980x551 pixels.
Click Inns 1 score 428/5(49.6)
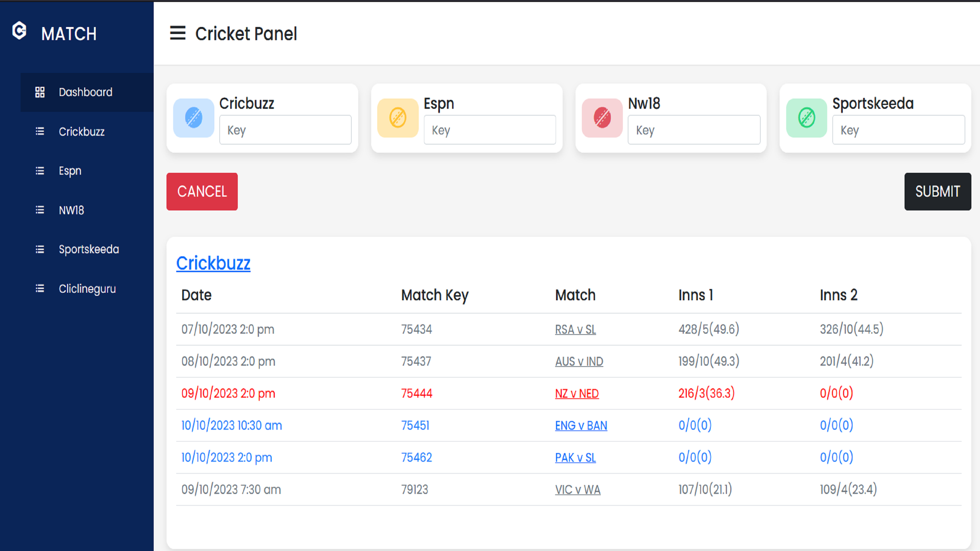pos(709,329)
